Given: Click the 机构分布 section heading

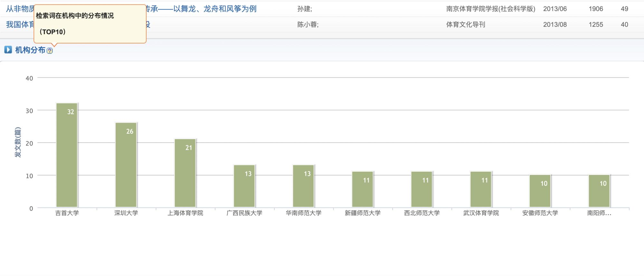Looking at the screenshot, I should pos(30,50).
